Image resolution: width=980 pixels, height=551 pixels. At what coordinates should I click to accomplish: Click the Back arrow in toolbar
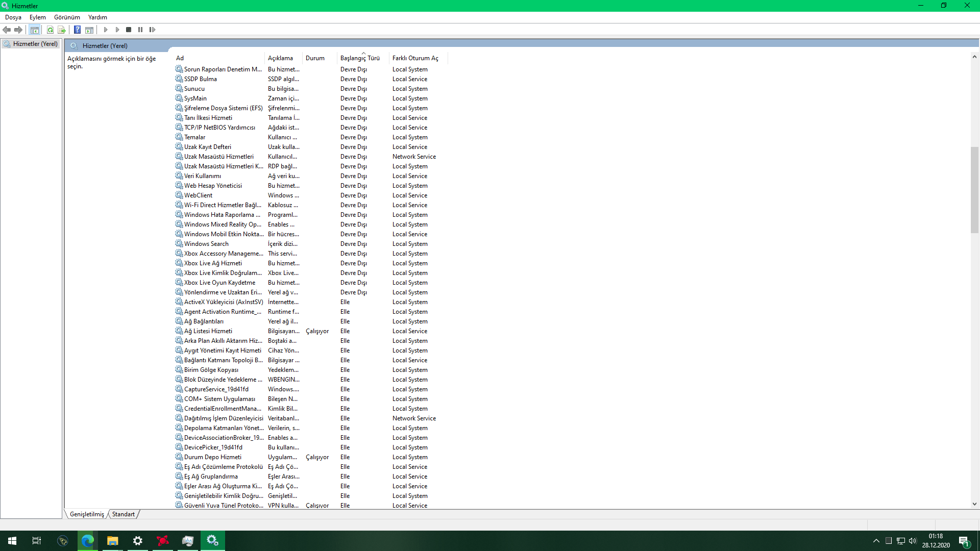(7, 30)
